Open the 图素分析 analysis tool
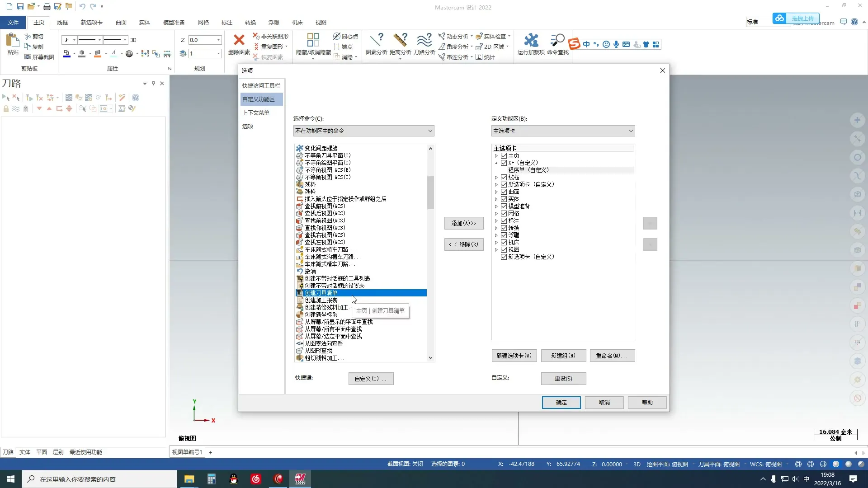This screenshot has width=868, height=488. pos(377,44)
